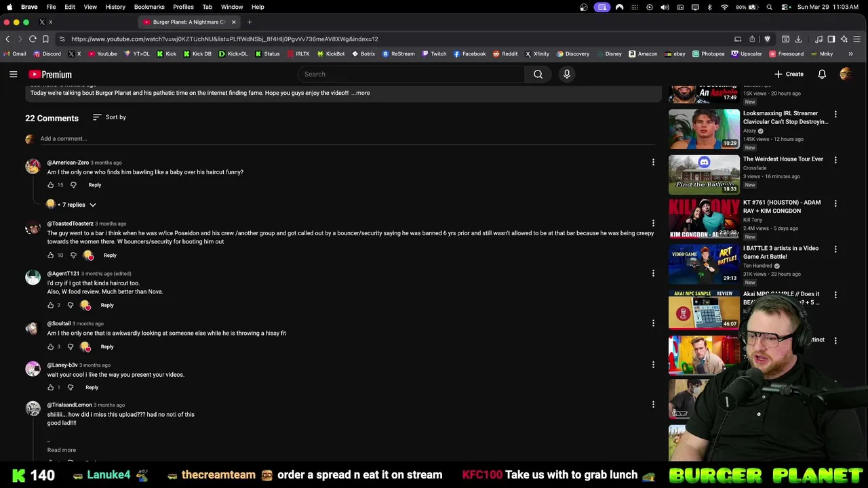Click the Add a comment field
This screenshot has height=488, width=868.
[347, 139]
